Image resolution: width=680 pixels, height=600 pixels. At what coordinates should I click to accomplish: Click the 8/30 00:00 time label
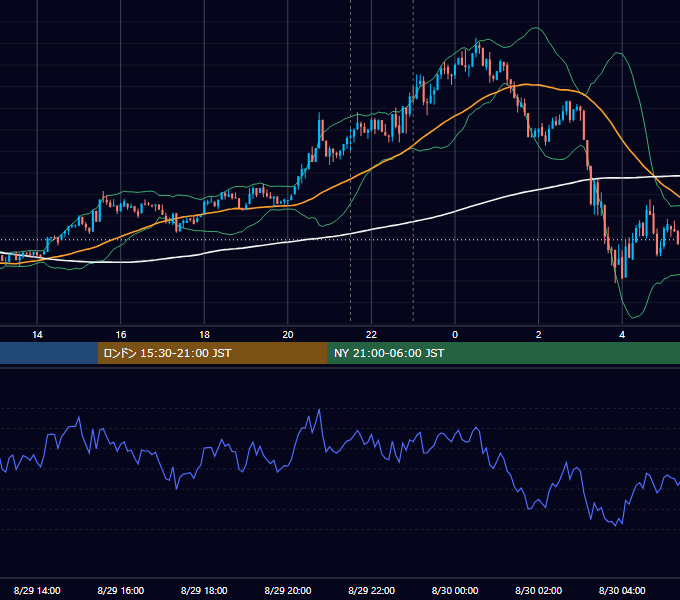(455, 590)
